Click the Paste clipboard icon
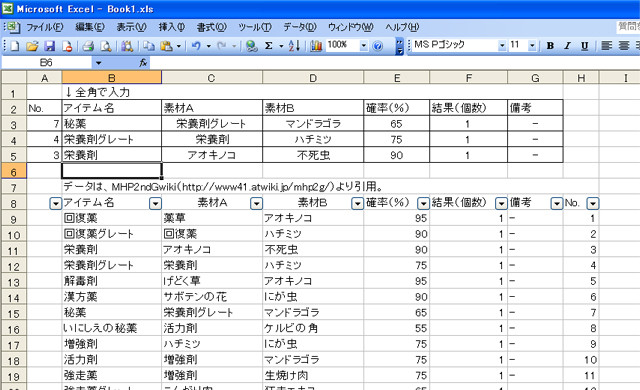640x390 pixels. coord(166,46)
